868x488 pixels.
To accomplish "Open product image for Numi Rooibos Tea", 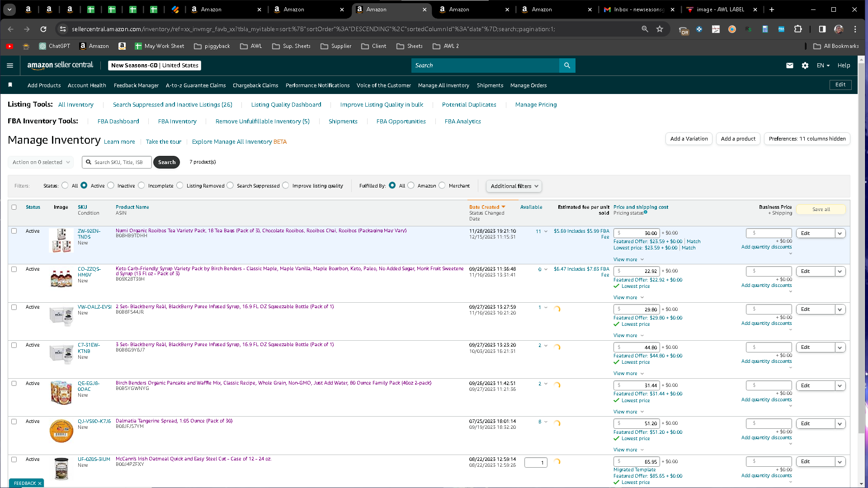I will [61, 240].
